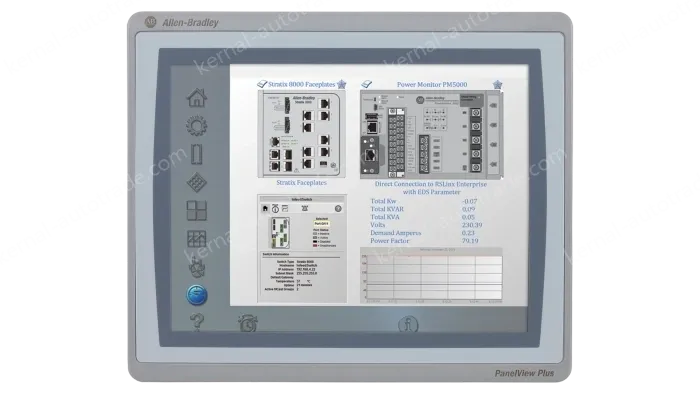This screenshot has height=394, width=700.
Task: Click the Total Kw label
Action: 383,201
